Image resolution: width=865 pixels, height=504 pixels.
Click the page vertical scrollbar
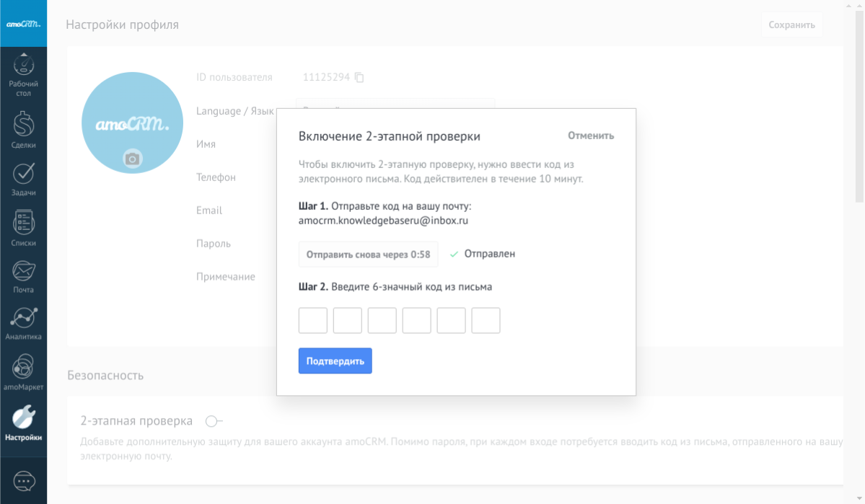tap(859, 108)
